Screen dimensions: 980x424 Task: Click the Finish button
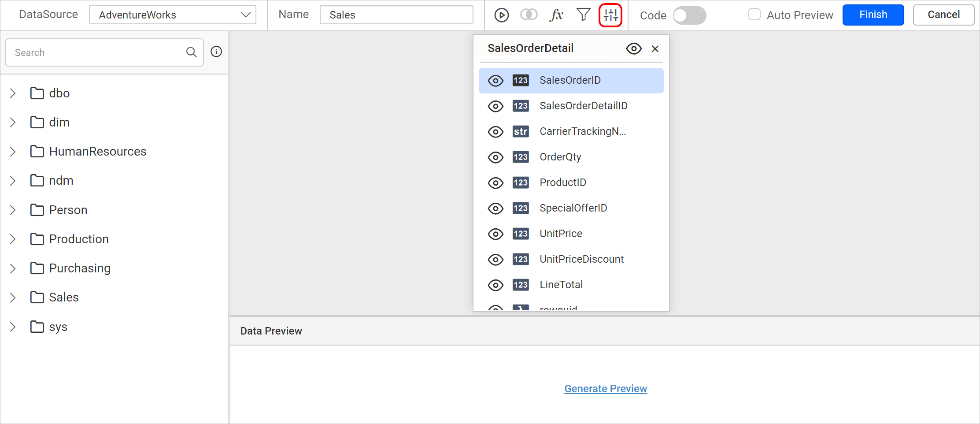tap(873, 15)
